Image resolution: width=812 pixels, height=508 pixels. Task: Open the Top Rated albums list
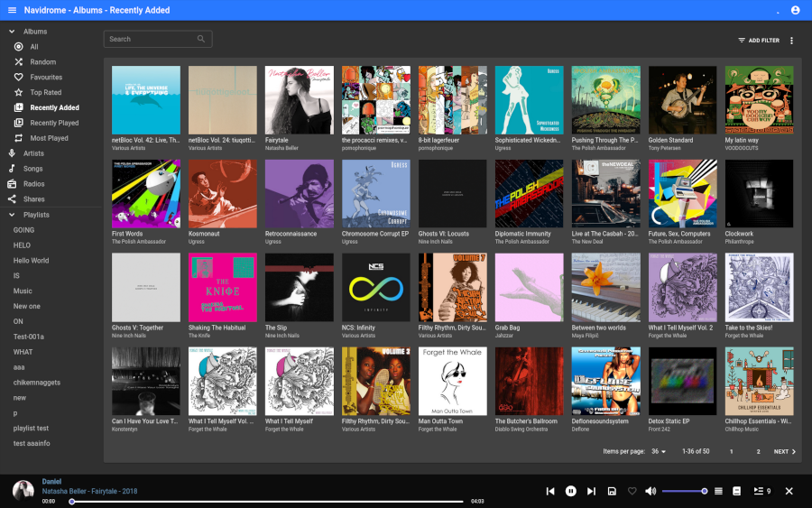coord(46,92)
